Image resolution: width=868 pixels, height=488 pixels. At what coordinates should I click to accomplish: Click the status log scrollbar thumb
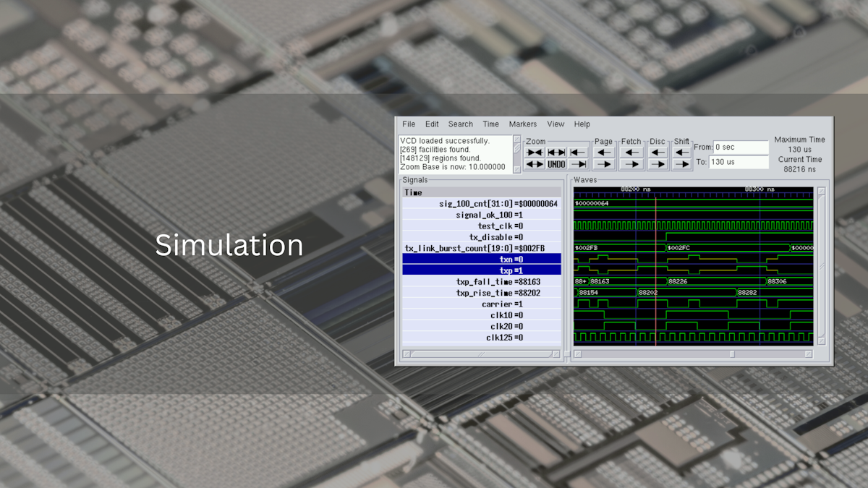(517, 148)
